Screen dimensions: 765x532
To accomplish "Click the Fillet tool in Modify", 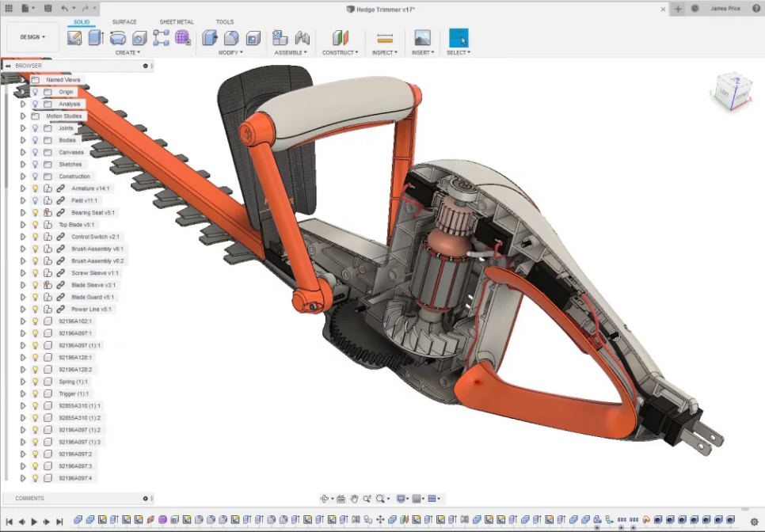I will (231, 38).
